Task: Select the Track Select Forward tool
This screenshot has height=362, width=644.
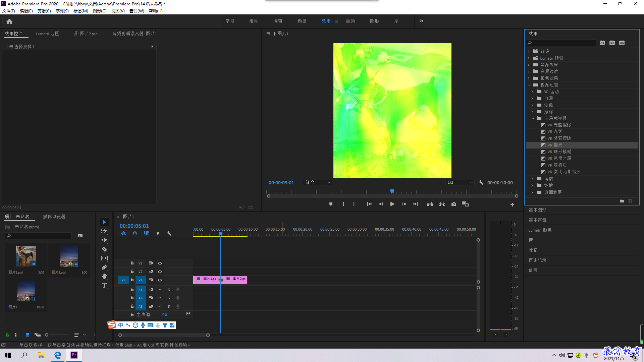Action: coord(104,231)
